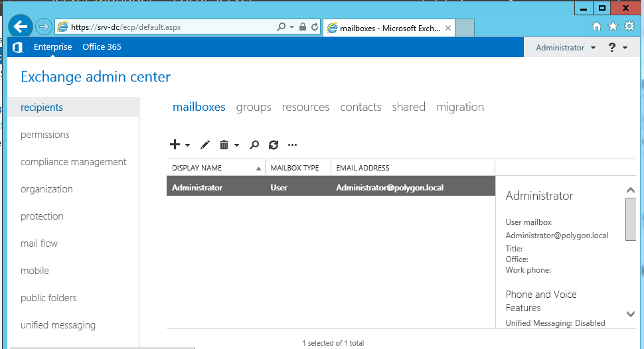Switch to the shared tab
Image resolution: width=644 pixels, height=349 pixels.
point(409,107)
